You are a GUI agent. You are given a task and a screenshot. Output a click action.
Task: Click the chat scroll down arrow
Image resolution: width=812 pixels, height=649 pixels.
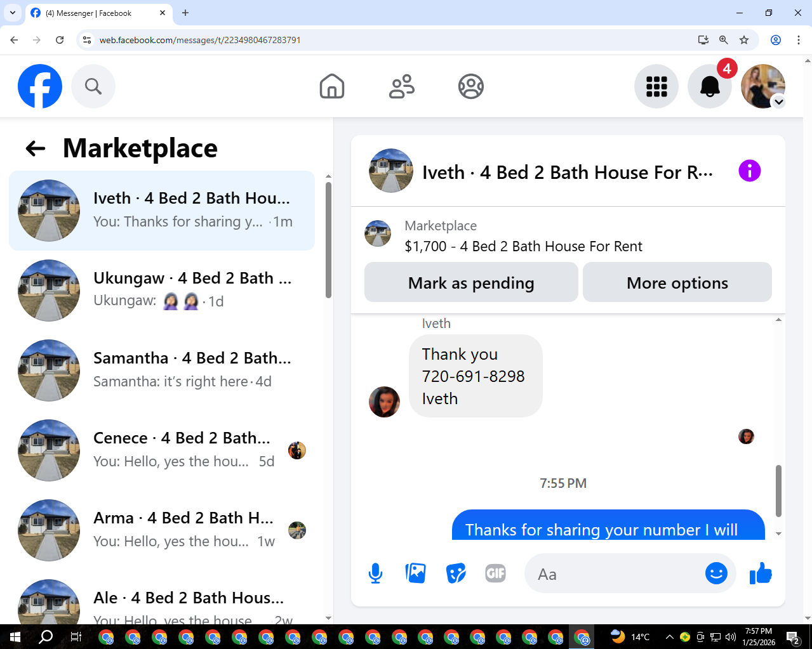778,534
